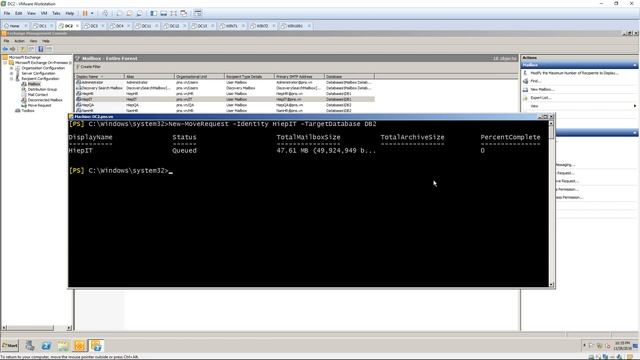Click the Exchange console forward arrow icon

(13, 49)
